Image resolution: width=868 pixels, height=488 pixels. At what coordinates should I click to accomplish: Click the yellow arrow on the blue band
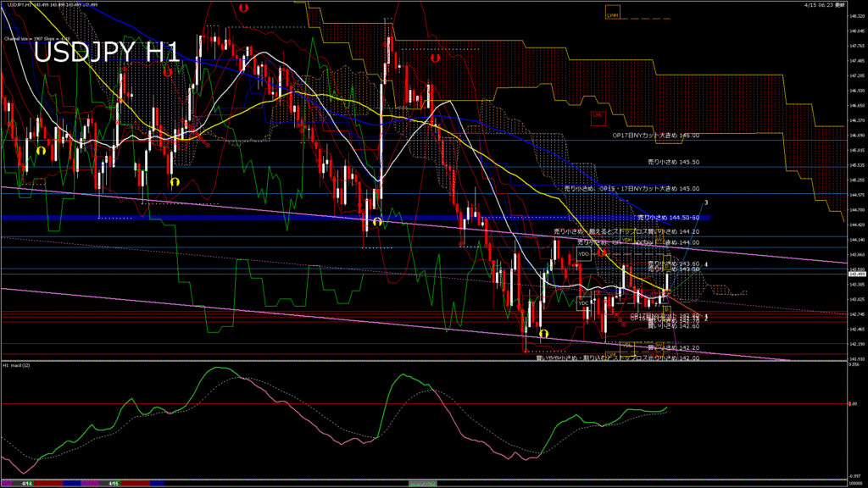click(376, 221)
